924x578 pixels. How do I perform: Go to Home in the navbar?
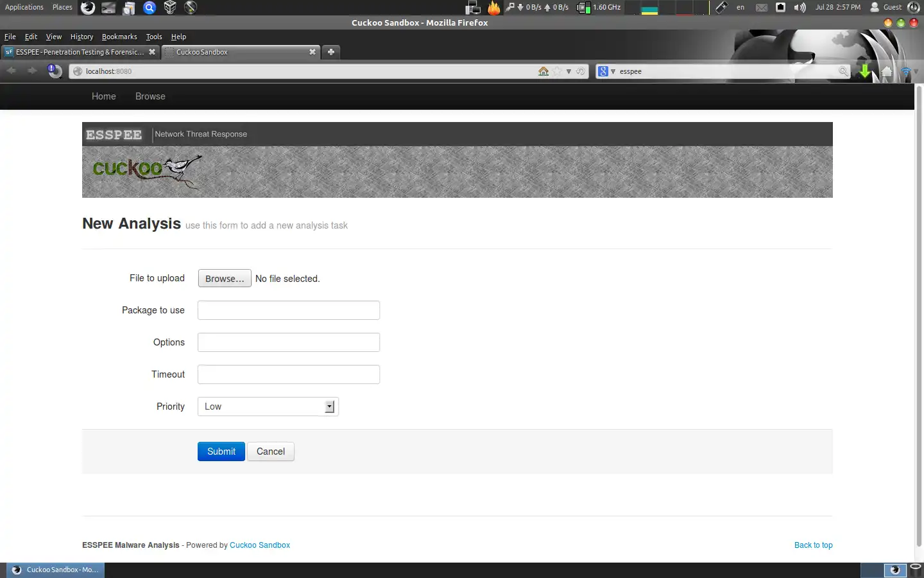[x=104, y=96]
